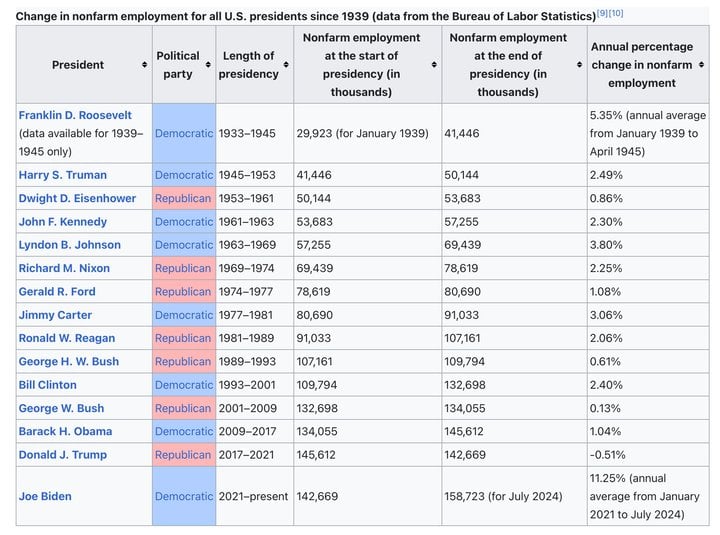This screenshot has width=720, height=535.
Task: Open Franklin D. Roosevelt article link
Action: 75,115
